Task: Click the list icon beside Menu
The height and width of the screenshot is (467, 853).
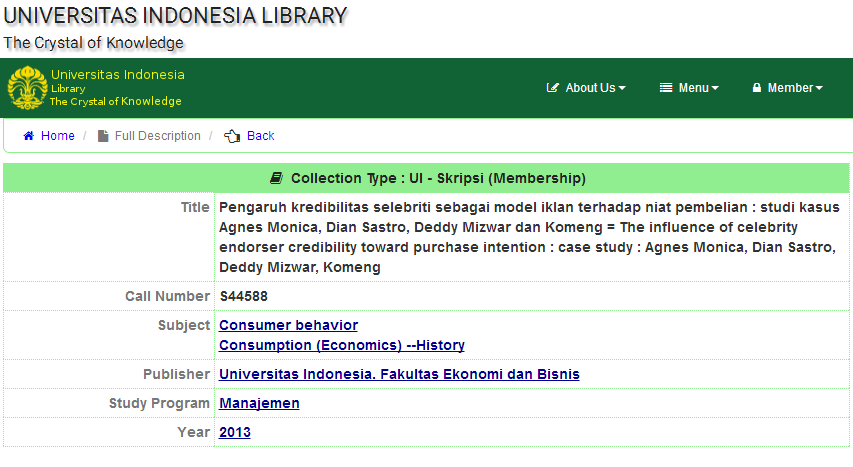Action: tap(666, 88)
